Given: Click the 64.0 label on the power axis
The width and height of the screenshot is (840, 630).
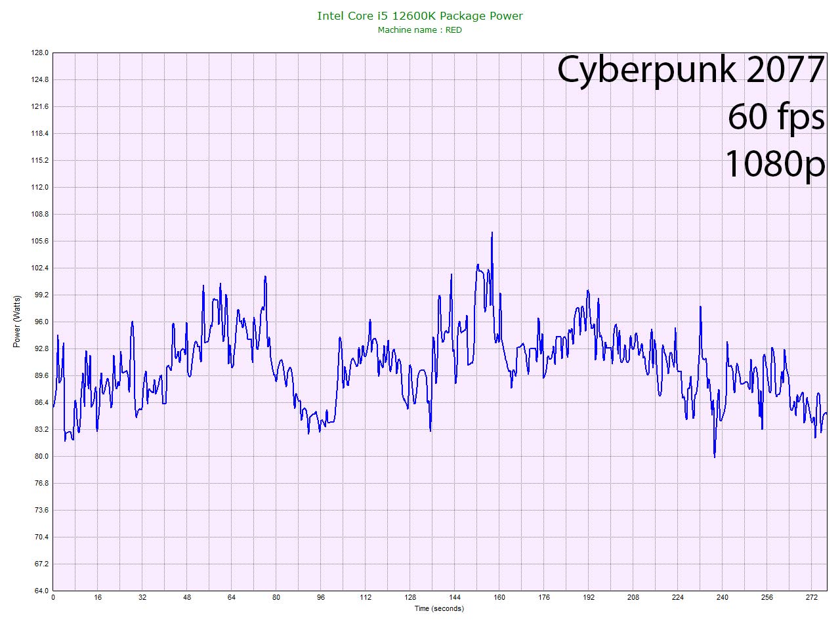Looking at the screenshot, I should pos(40,591).
